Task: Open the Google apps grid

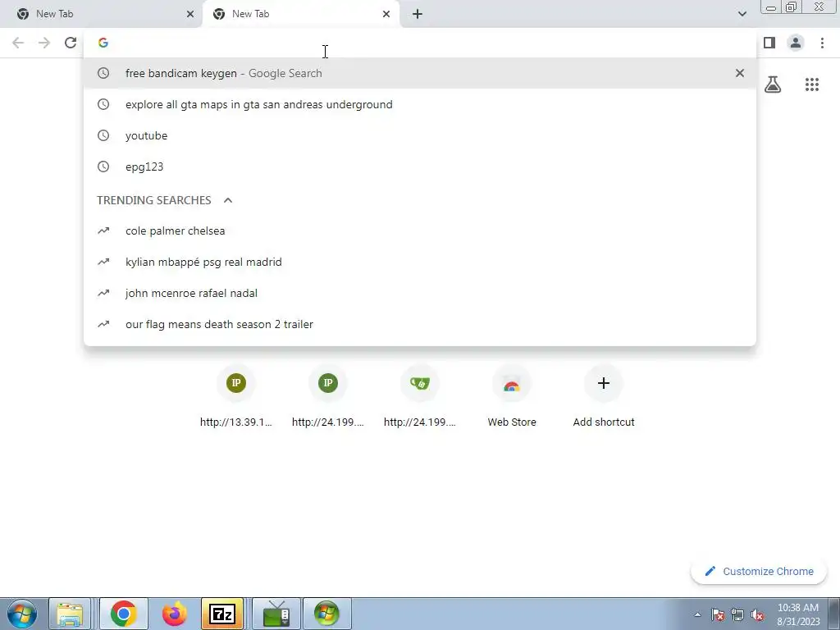Action: pyautogui.click(x=812, y=84)
